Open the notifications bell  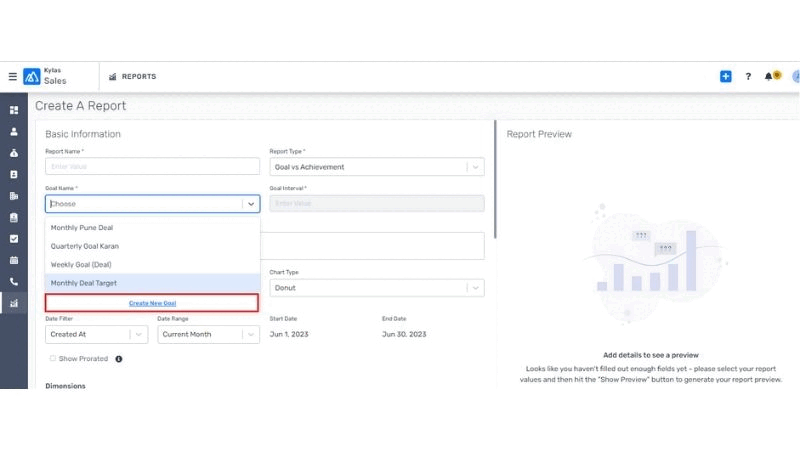click(768, 77)
